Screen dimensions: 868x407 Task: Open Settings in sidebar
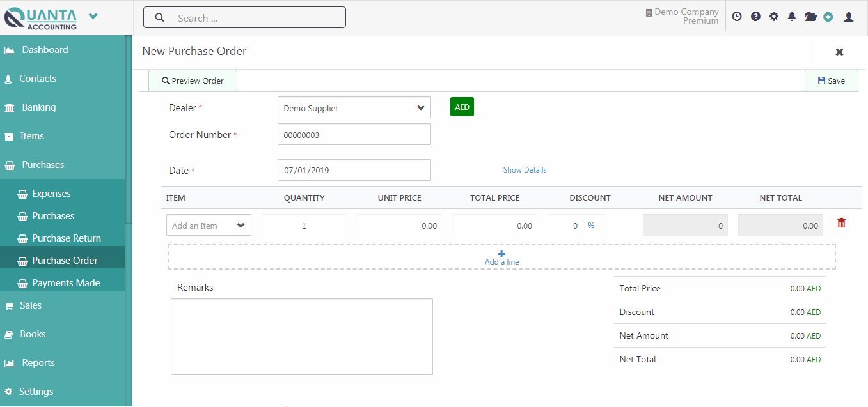tap(63, 392)
